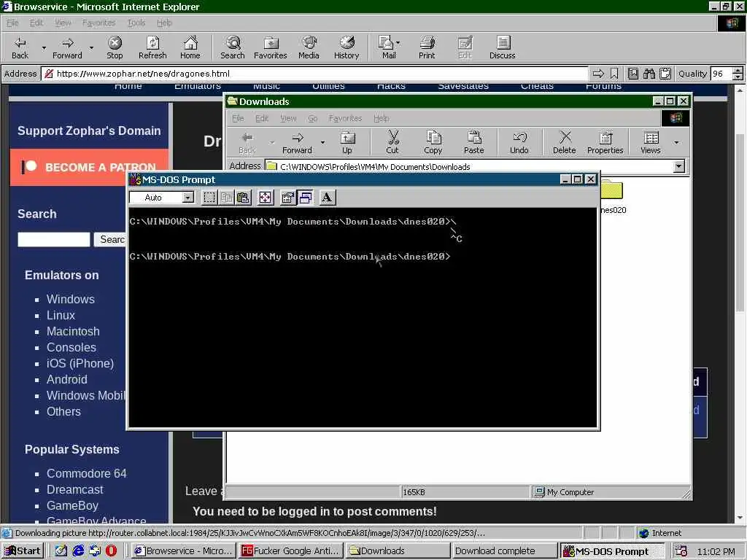
Task: Switch to Downloads window via taskbar button
Action: pos(398,551)
